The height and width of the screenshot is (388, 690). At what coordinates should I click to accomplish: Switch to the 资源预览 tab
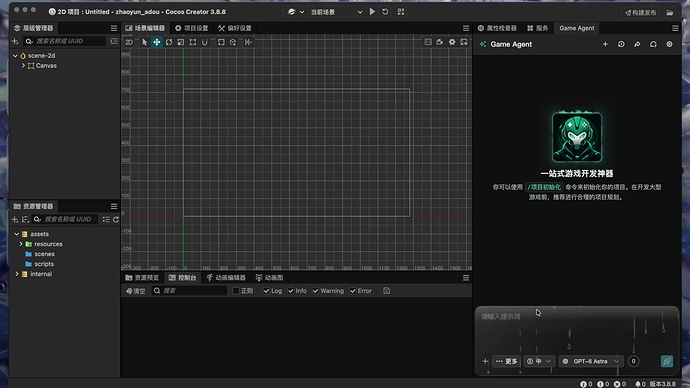click(x=142, y=278)
